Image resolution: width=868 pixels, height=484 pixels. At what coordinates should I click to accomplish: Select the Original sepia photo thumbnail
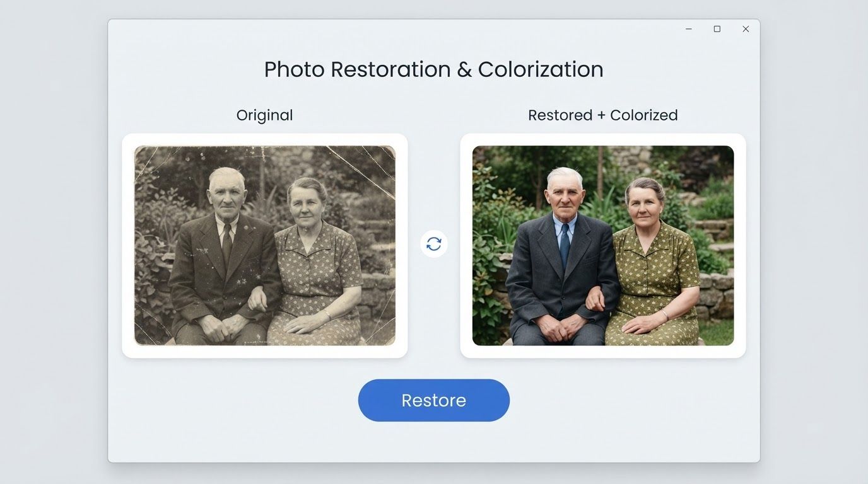point(265,246)
